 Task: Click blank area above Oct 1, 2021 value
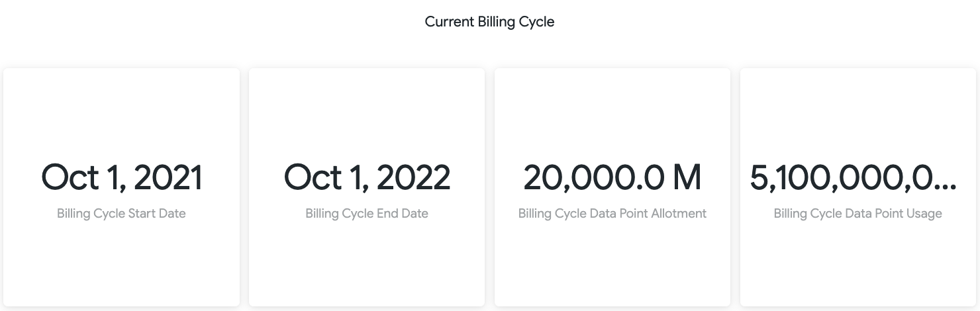[121, 112]
